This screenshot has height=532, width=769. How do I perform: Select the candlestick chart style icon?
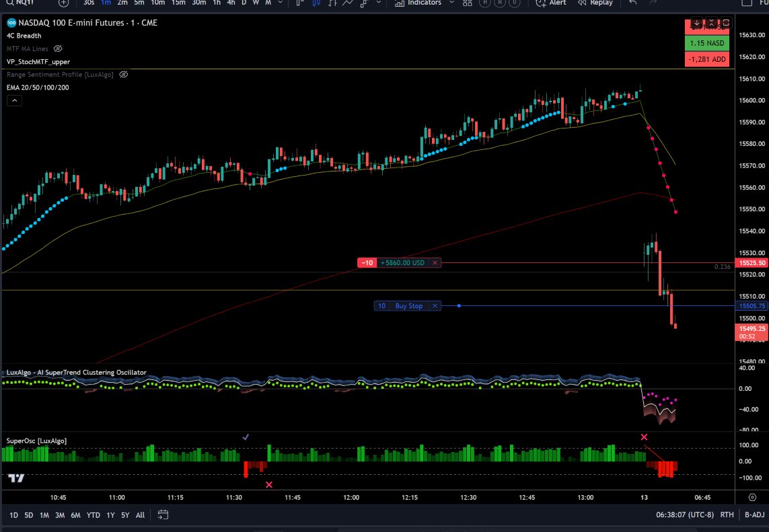pyautogui.click(x=316, y=3)
